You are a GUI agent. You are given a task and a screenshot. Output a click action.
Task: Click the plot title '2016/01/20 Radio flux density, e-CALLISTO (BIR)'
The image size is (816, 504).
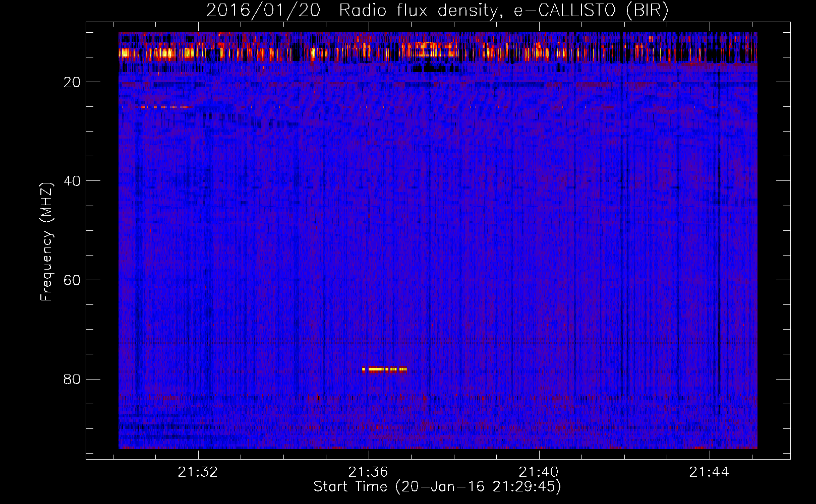pyautogui.click(x=437, y=11)
